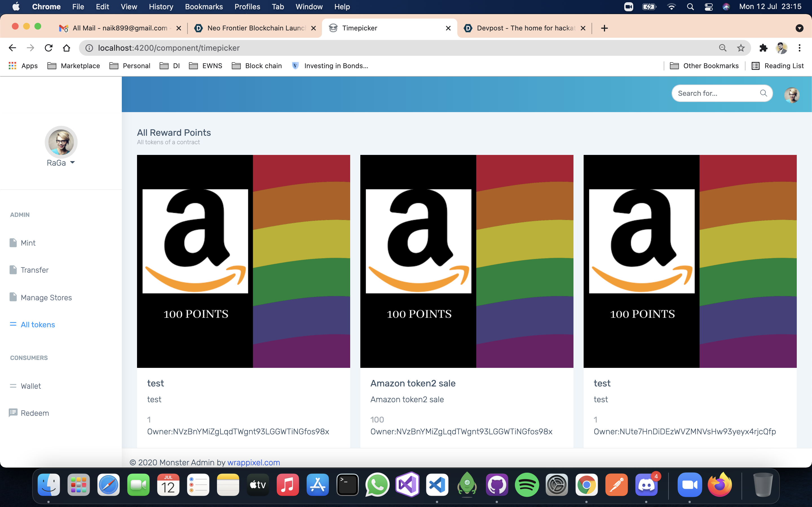Select Manage Stores in sidebar
The height and width of the screenshot is (507, 812).
46,297
